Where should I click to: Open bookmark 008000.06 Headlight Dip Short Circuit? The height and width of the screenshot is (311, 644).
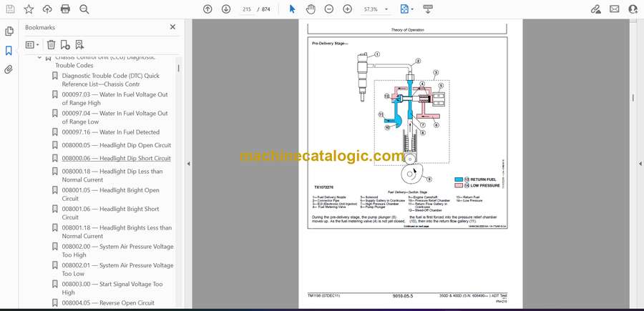tap(116, 159)
